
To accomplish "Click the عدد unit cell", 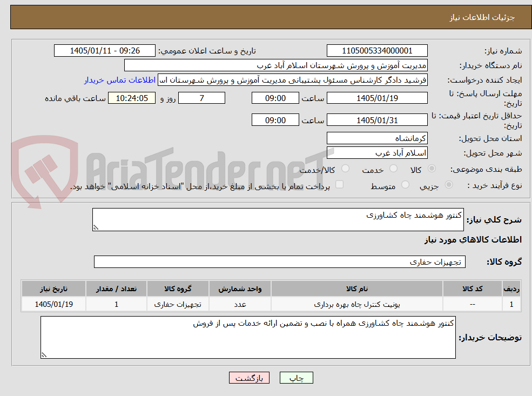I will coord(240,304).
